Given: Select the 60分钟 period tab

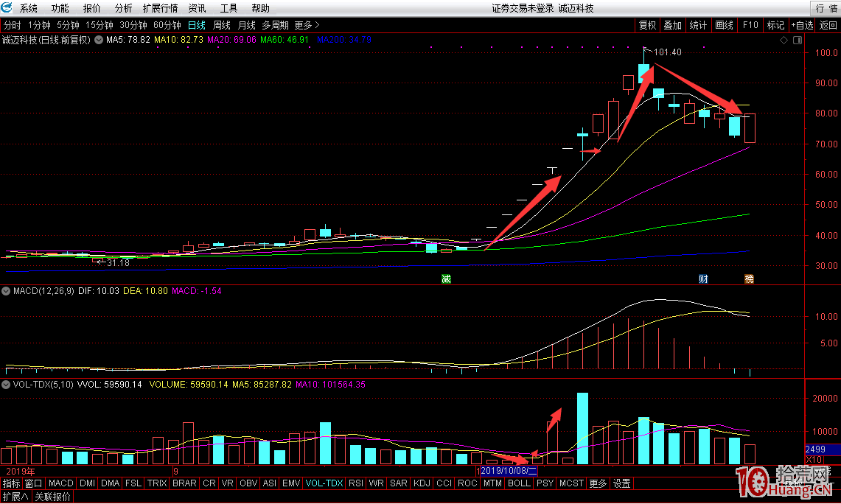Looking at the screenshot, I should [167, 25].
